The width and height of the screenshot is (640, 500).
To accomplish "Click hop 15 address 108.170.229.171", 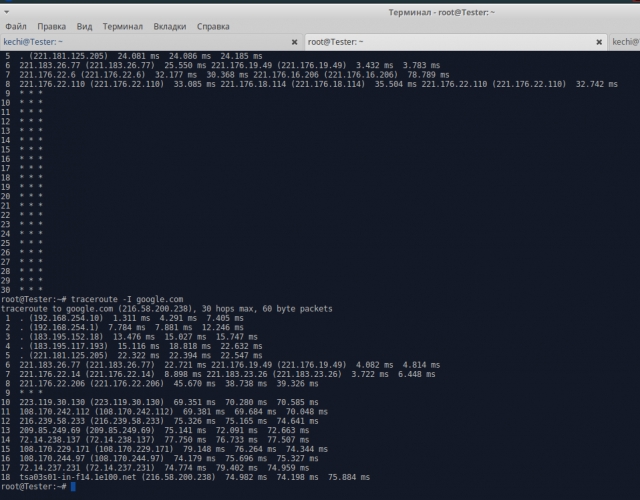I will coord(55,449).
